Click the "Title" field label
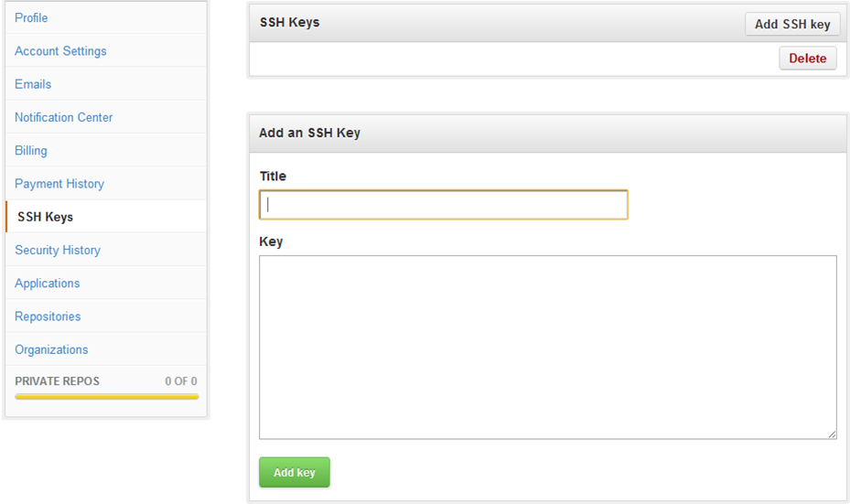850x504 pixels. coord(273,176)
